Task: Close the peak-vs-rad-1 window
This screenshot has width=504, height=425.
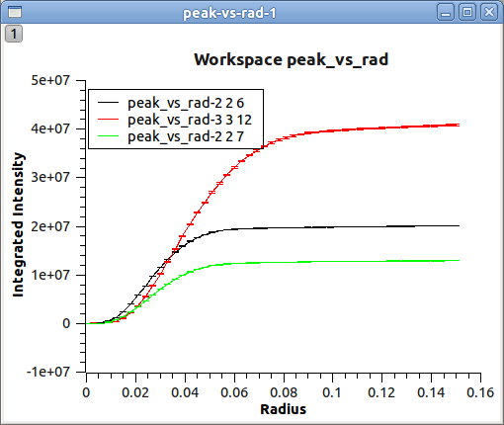Action: click(x=489, y=13)
